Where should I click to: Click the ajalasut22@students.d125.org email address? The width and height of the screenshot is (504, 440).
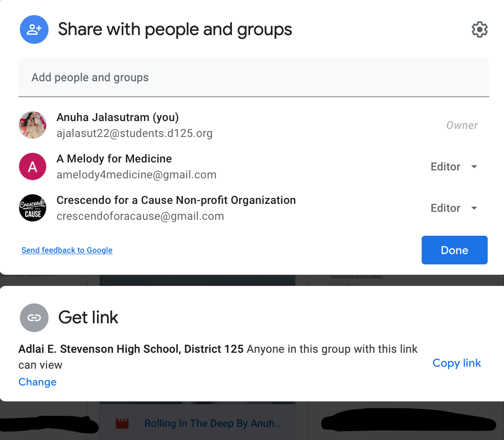[x=134, y=133]
